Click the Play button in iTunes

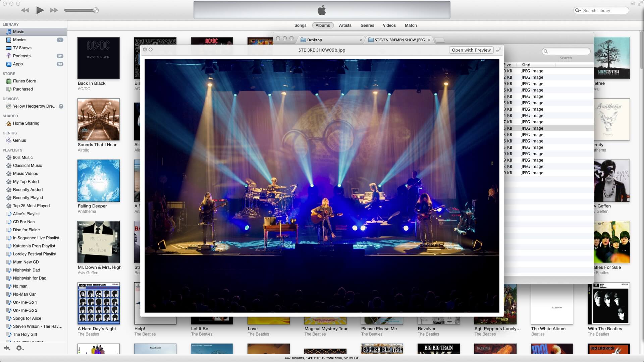pyautogui.click(x=40, y=10)
